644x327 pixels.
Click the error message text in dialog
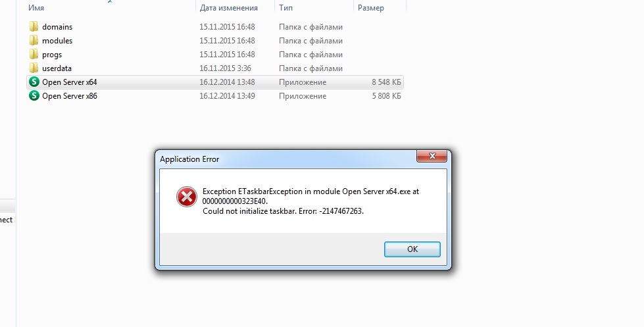pos(310,201)
